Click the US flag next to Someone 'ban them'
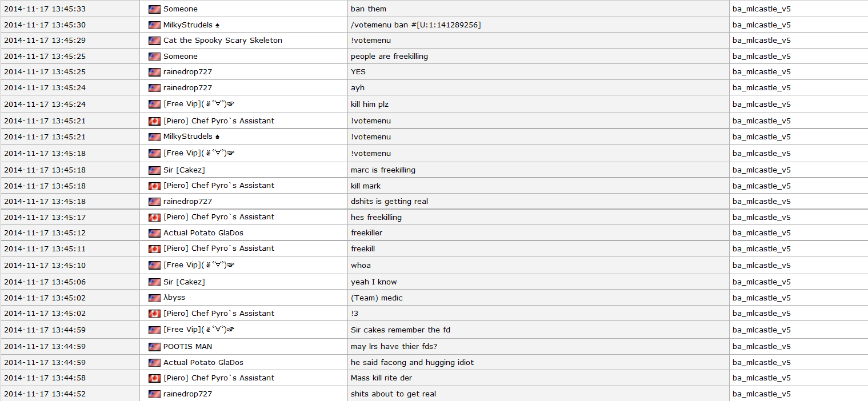 pyautogui.click(x=154, y=9)
